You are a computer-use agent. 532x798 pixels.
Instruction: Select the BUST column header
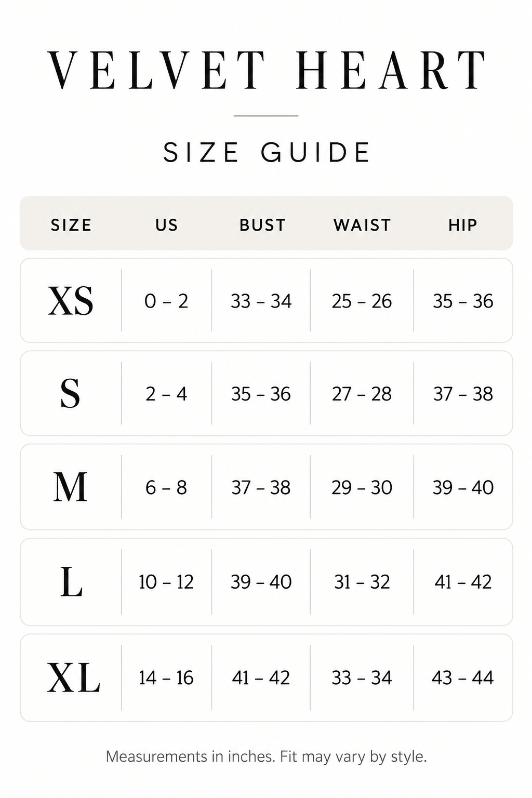262,225
